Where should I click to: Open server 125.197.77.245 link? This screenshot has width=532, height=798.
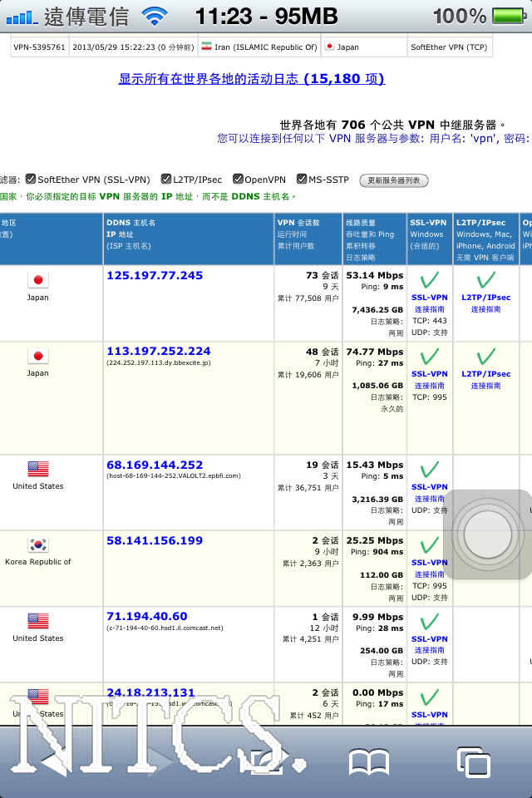(155, 275)
